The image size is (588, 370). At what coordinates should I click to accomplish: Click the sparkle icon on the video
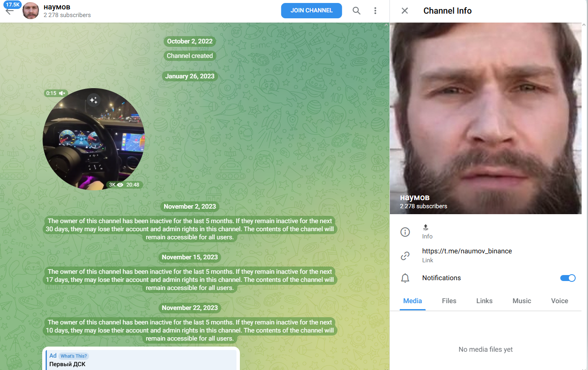pos(94,100)
